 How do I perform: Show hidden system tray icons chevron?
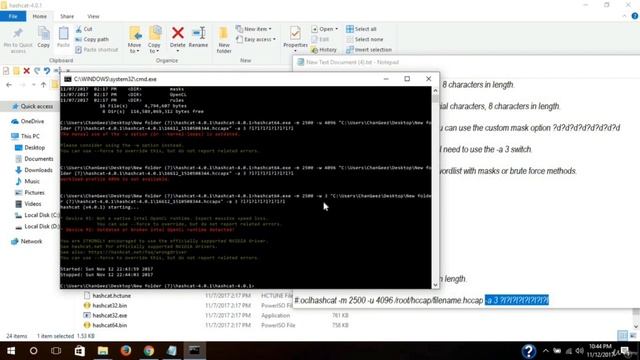click(546, 351)
